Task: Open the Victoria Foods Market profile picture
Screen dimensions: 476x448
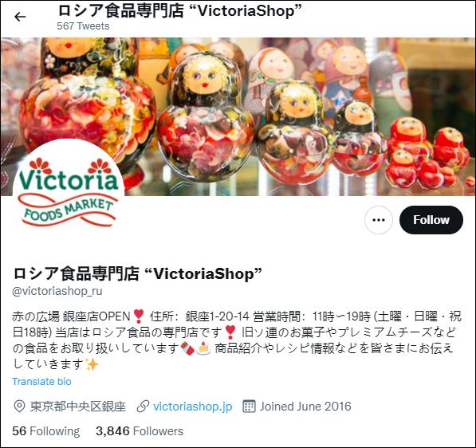Action: point(69,195)
